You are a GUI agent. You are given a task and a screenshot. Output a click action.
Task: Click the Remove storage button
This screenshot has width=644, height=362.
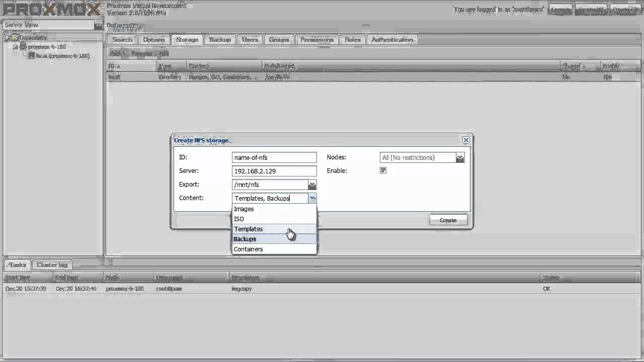tap(141, 53)
